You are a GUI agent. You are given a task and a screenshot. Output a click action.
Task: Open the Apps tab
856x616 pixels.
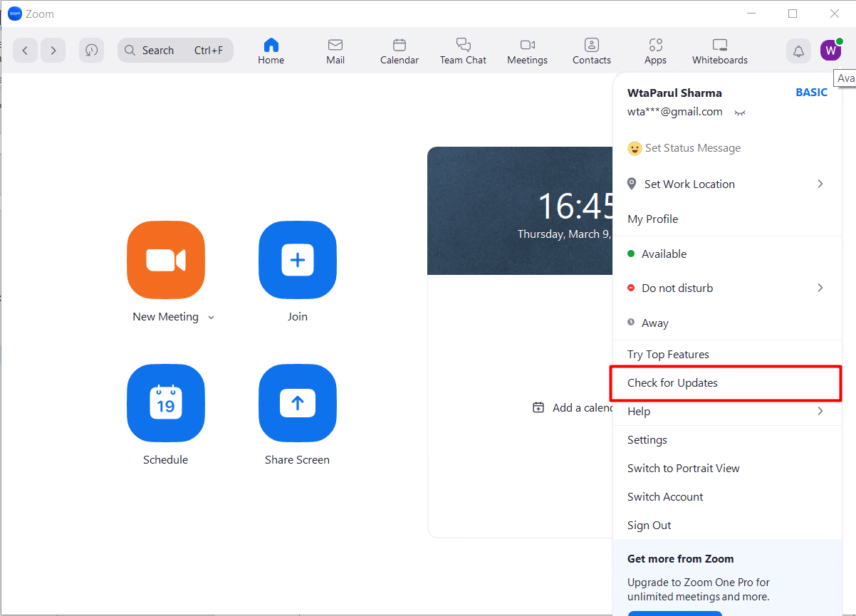[x=655, y=51]
